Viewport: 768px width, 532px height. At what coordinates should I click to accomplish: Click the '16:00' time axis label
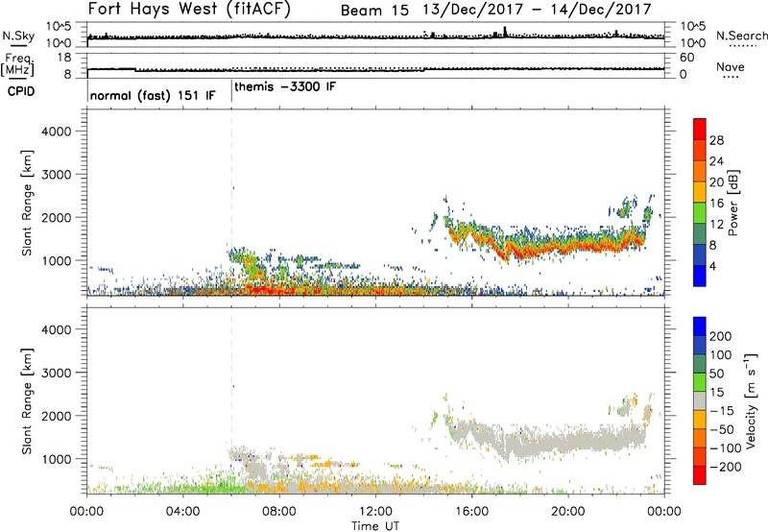(x=471, y=512)
